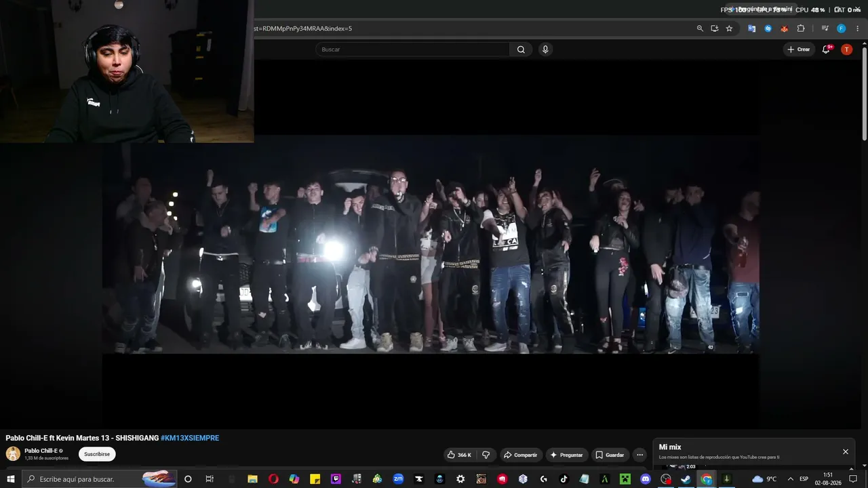Open the Pablo Chill-E channel avatar
868x488 pixels.
[x=13, y=454]
